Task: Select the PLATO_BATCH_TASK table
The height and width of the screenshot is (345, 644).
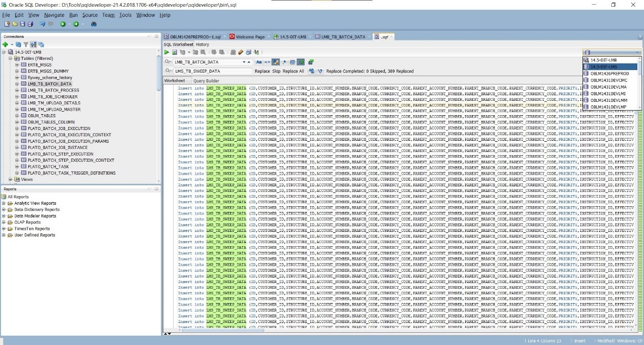Action: point(48,167)
